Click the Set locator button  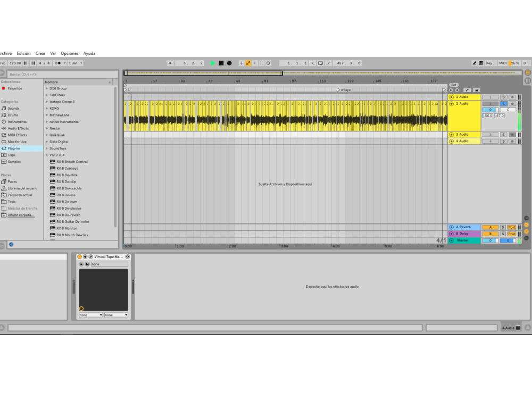coord(454,85)
